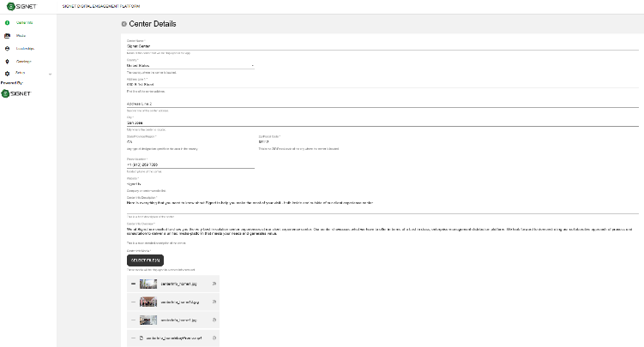
Task: Click the City field containing San Jose
Action: tap(382, 123)
